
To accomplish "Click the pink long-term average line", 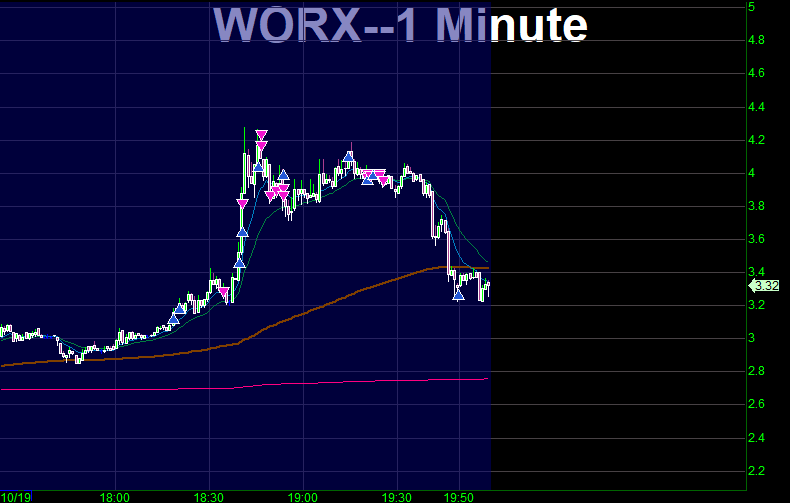I will (244, 385).
